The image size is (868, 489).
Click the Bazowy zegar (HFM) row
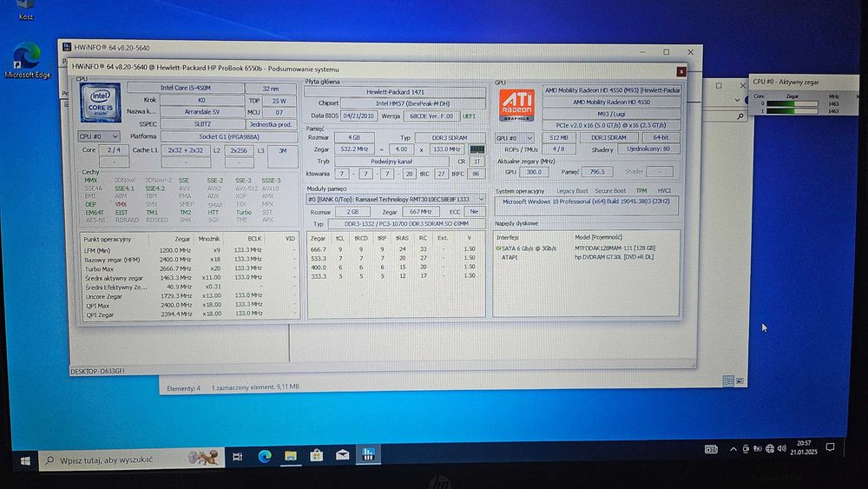tap(188, 260)
